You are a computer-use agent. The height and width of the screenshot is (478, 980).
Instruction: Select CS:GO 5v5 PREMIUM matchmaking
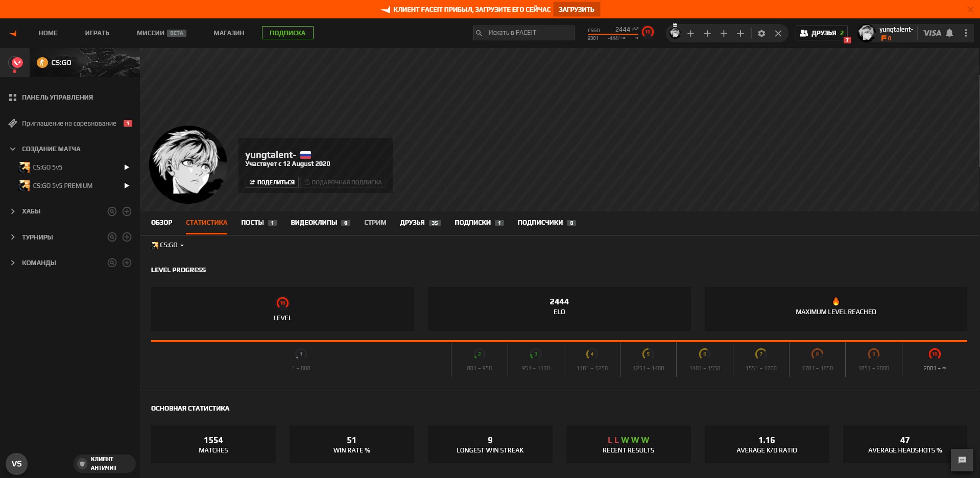(x=63, y=186)
